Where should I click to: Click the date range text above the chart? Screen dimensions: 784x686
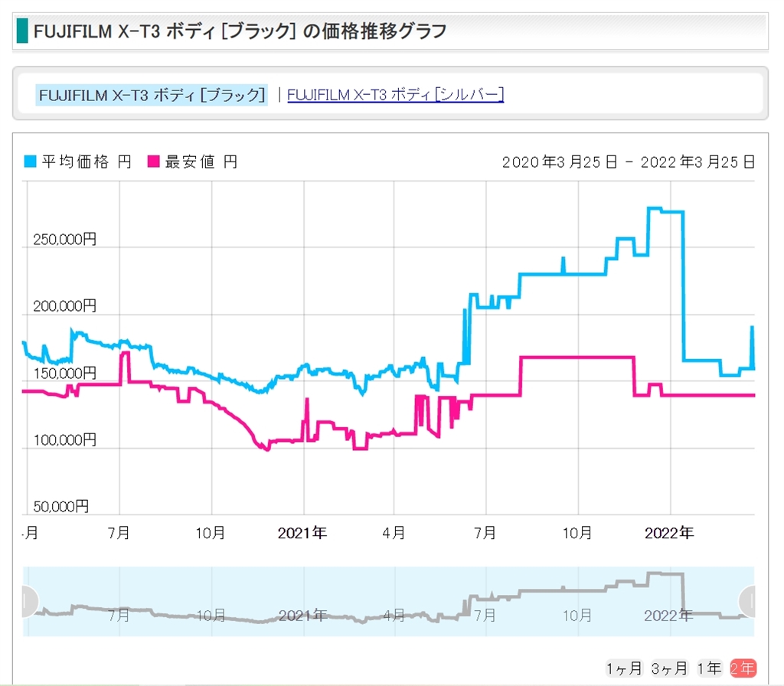pos(628,162)
